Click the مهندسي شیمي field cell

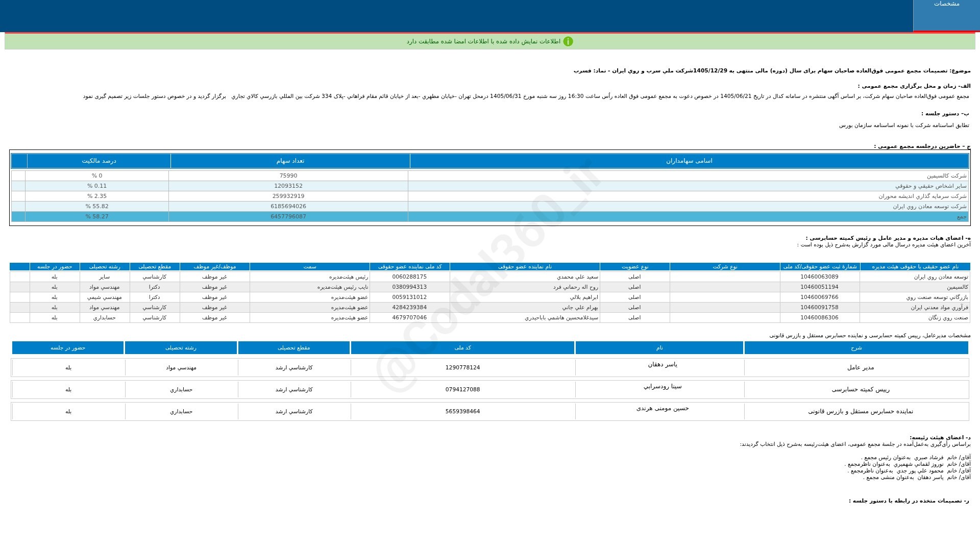coord(105,297)
